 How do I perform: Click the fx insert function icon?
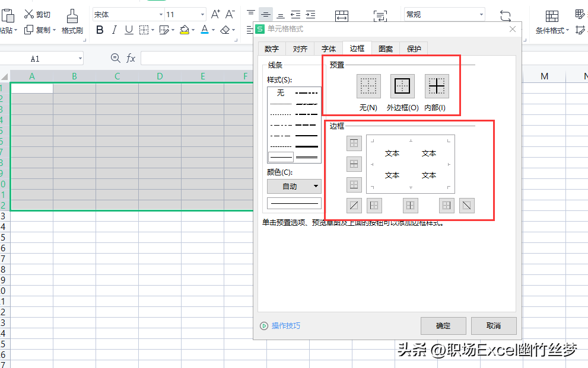[x=131, y=58]
